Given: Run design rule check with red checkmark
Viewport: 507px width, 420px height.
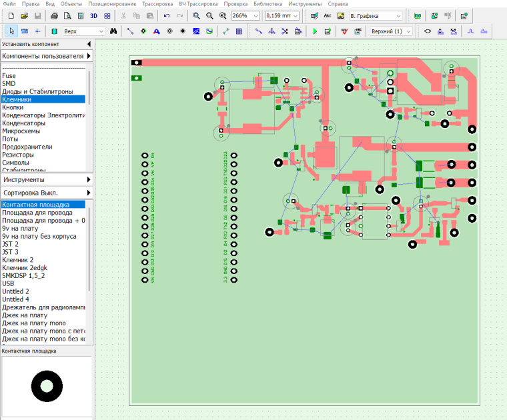Looking at the screenshot, I should coord(344,31).
